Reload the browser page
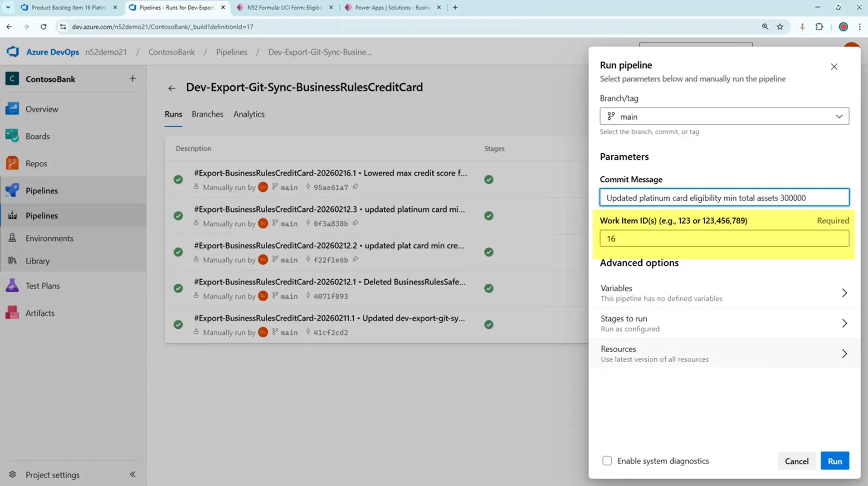The height and width of the screenshot is (486, 868). 44,27
